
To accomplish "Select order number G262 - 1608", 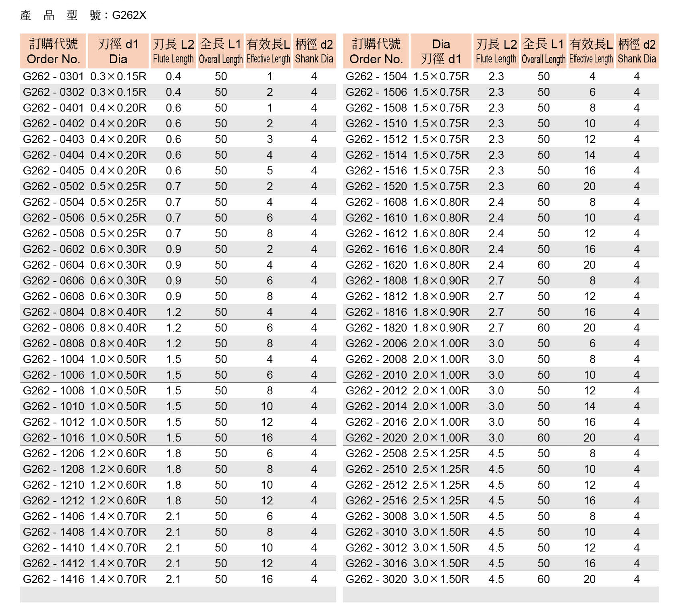I will point(376,202).
